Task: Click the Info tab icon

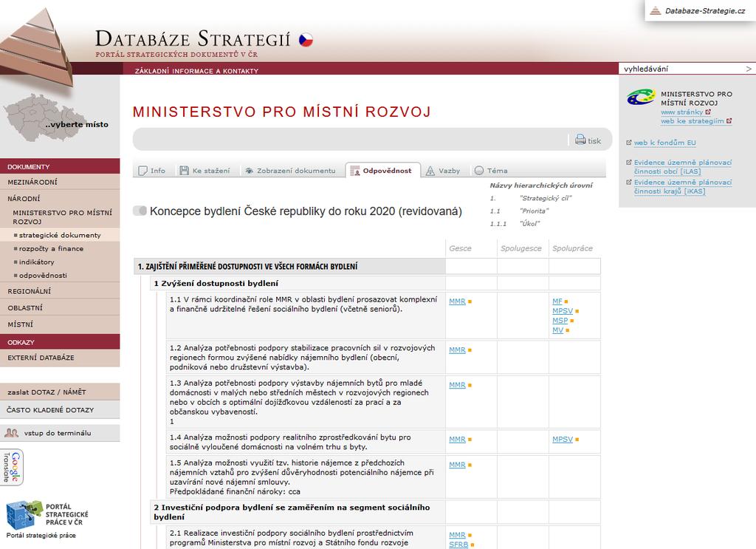Action: coord(142,171)
